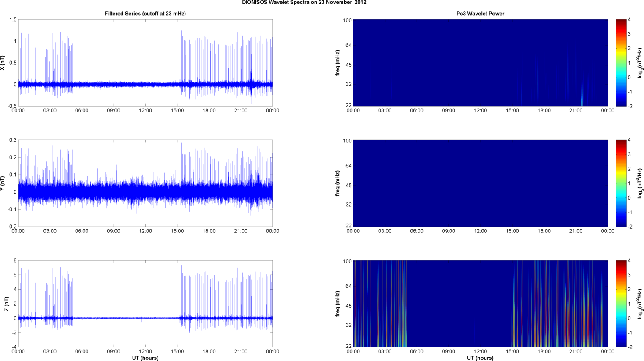Viewport: 644px width, 361px height.
Task: Click the "45" frequency tick on the bottom spectrogram
Action: (x=348, y=306)
